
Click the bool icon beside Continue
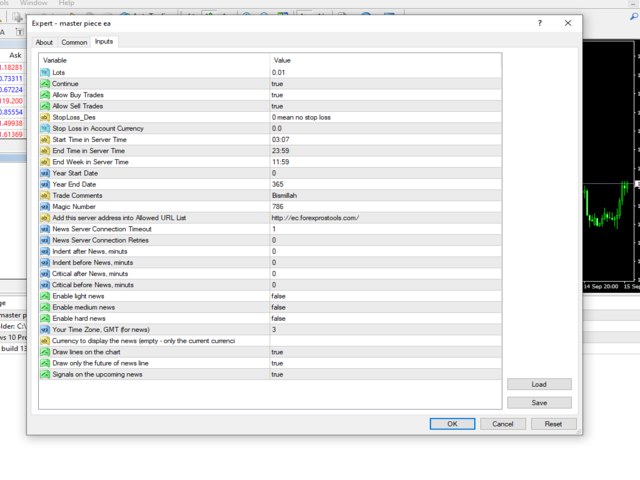pos(45,84)
